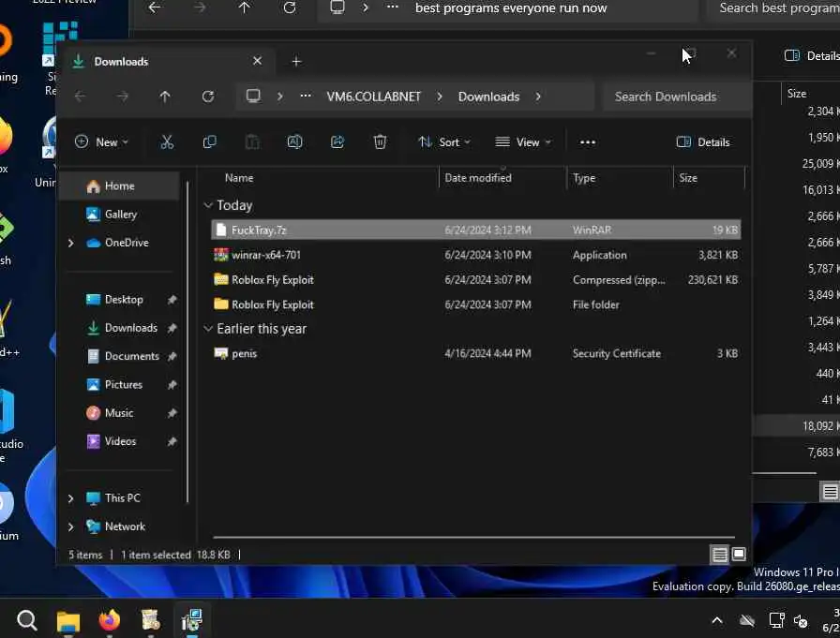
Task: Expand Network in navigation pane
Action: (70, 527)
